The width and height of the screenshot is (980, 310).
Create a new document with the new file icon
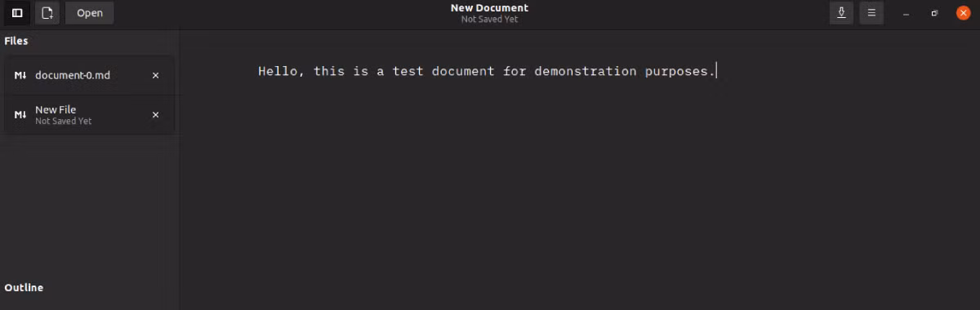(47, 13)
